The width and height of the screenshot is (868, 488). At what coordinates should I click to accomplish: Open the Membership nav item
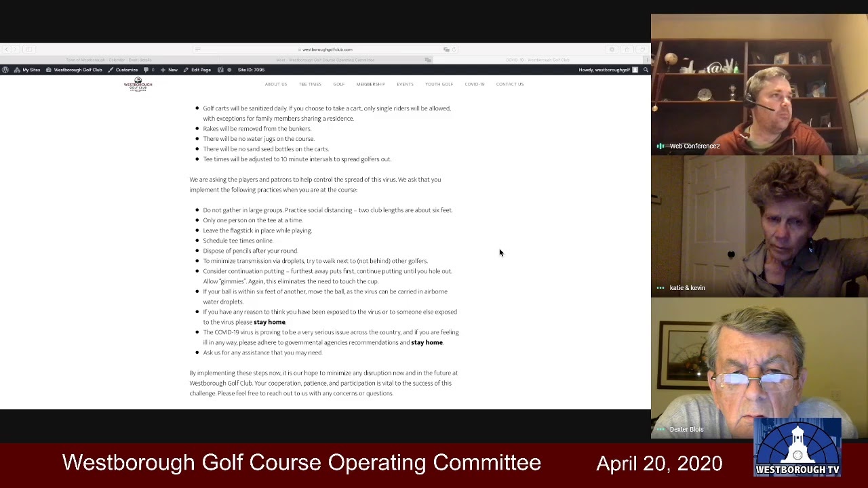click(x=370, y=84)
